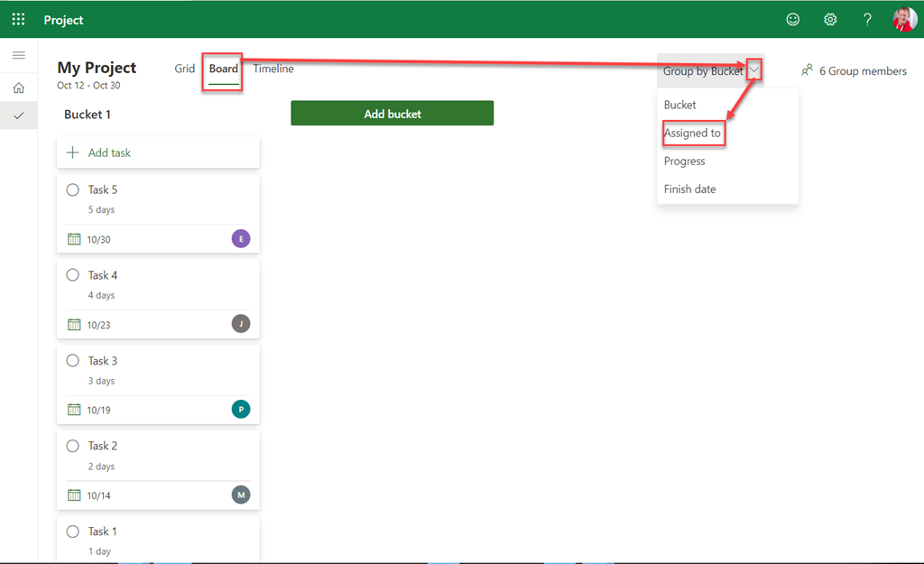924x564 pixels.
Task: Click the Add bucket button
Action: tap(392, 114)
